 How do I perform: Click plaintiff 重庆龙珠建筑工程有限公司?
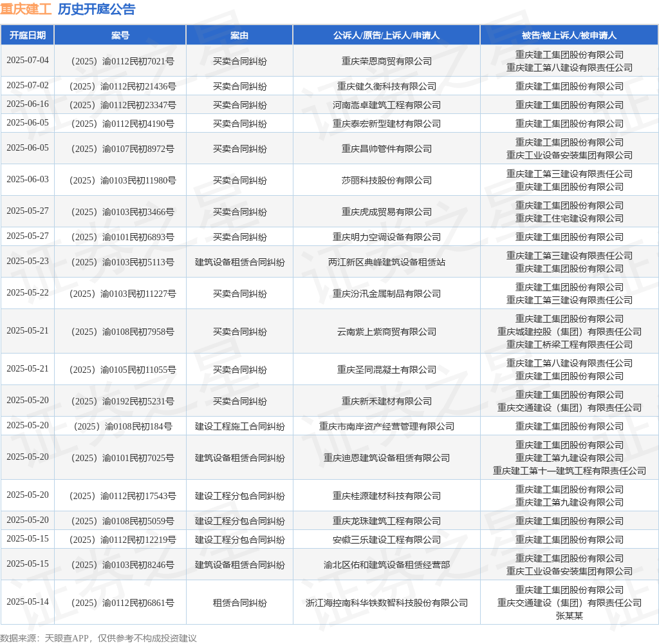coord(387,521)
